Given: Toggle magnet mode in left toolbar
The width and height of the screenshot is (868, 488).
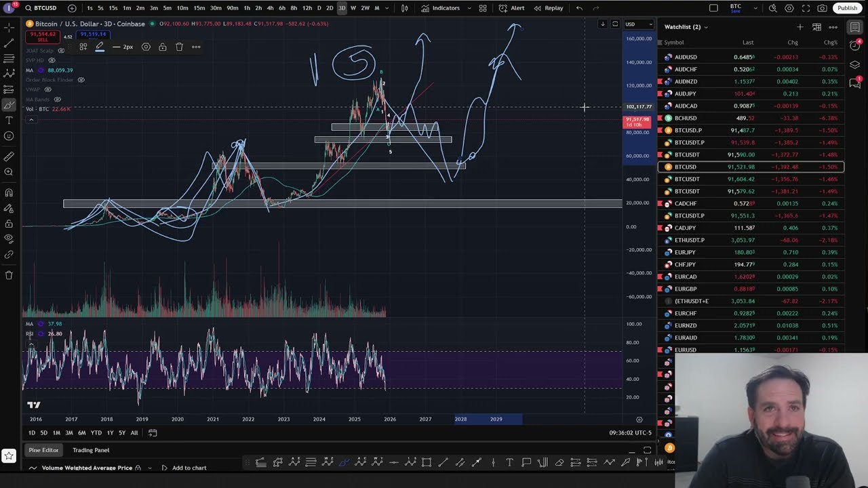Looking at the screenshot, I should click(x=9, y=192).
